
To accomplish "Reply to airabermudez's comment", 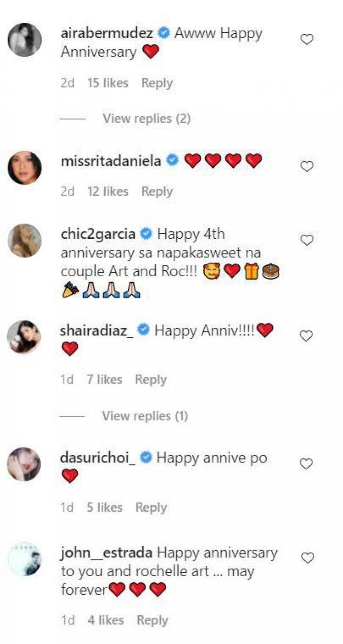I will [157, 83].
